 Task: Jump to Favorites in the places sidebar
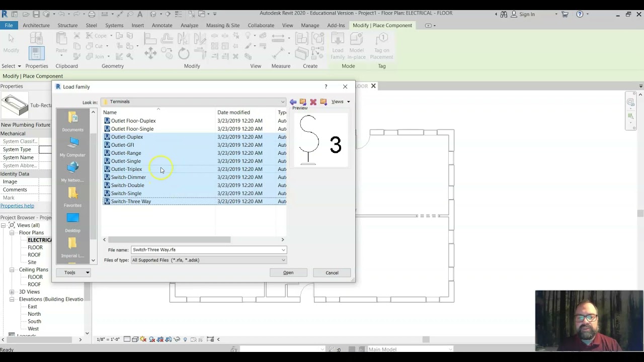[x=73, y=197]
